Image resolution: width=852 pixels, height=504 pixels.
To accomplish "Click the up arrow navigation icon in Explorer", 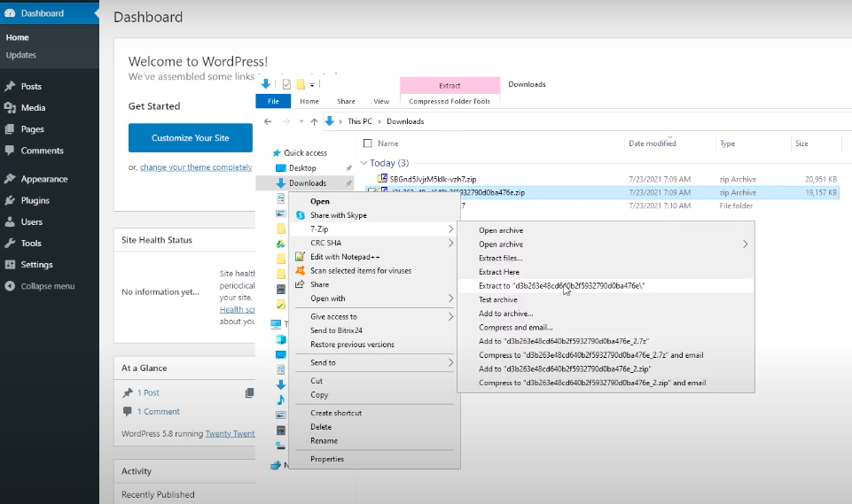I will [x=313, y=121].
